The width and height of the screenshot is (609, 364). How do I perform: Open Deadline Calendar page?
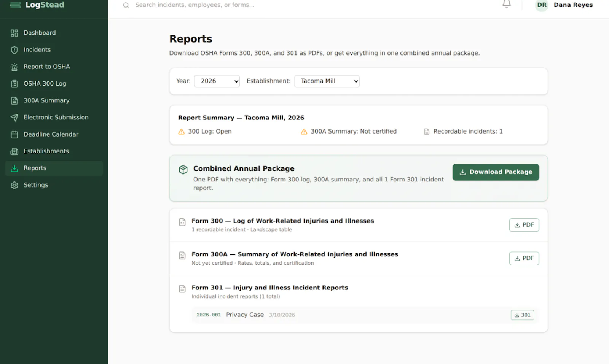click(x=54, y=134)
